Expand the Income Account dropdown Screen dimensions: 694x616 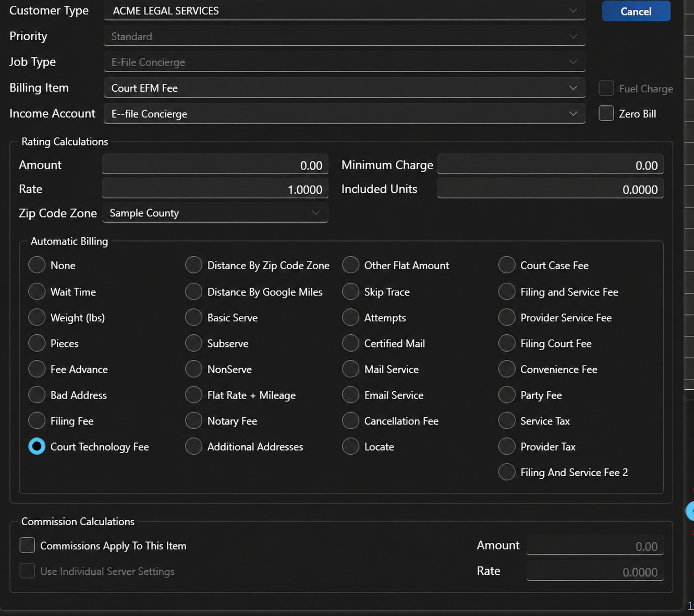pyautogui.click(x=345, y=114)
